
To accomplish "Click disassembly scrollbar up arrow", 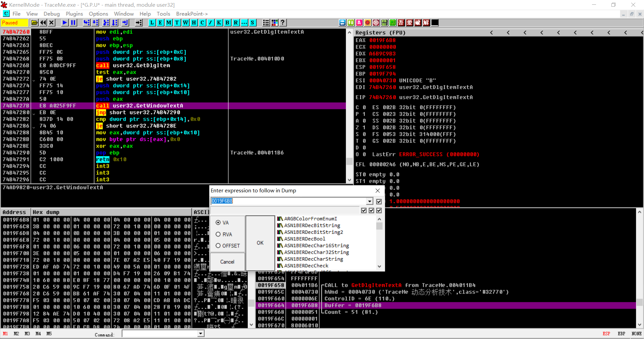I will (350, 33).
